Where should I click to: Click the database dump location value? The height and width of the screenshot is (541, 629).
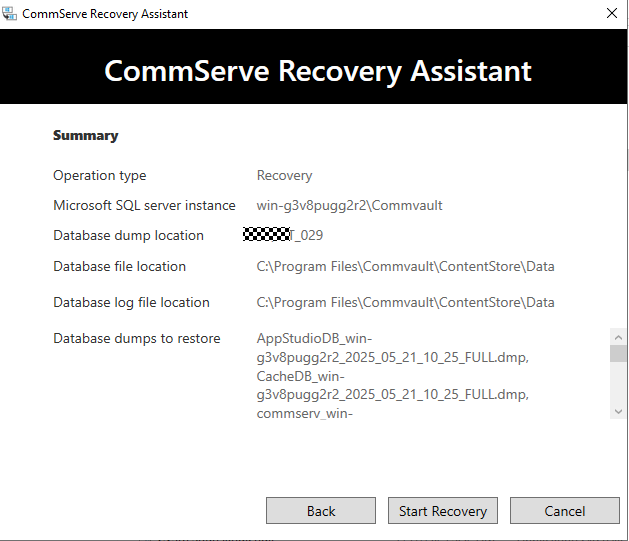(290, 236)
